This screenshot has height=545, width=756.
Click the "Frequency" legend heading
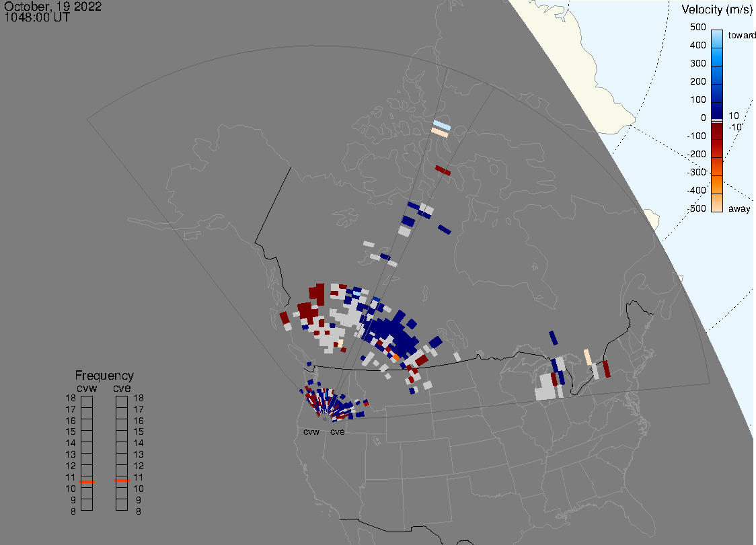coord(104,376)
